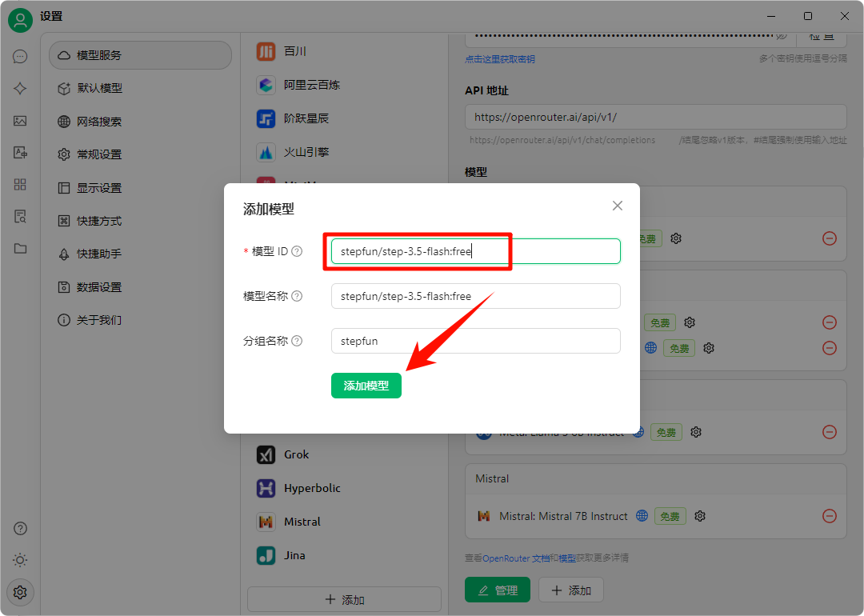Close the 添加模型 dialog with X
This screenshot has width=864, height=616.
617,206
